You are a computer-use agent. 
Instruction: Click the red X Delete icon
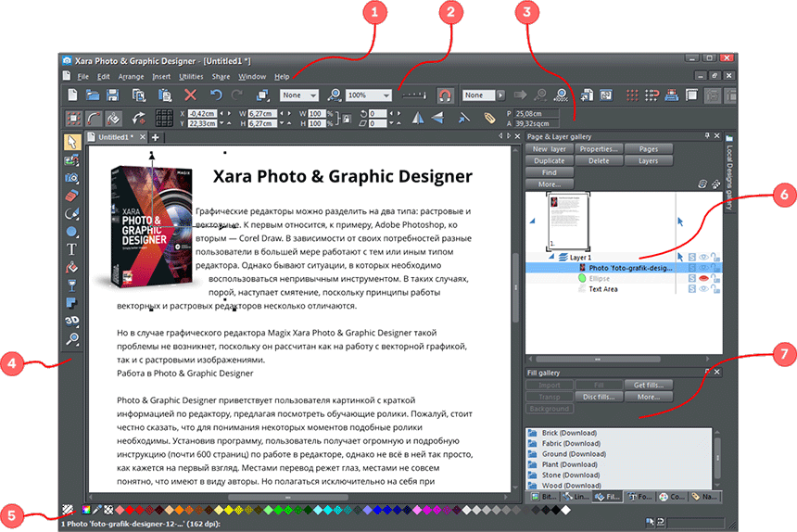click(x=191, y=95)
